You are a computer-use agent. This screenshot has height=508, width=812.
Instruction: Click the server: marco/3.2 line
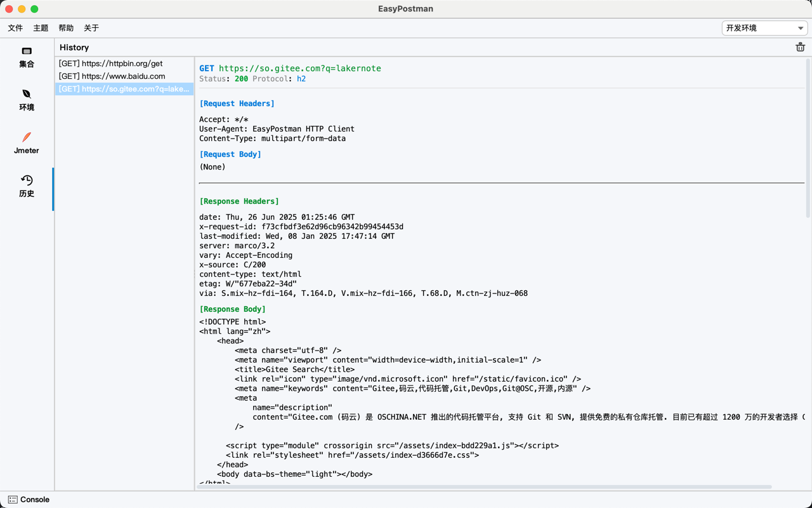[x=237, y=246]
